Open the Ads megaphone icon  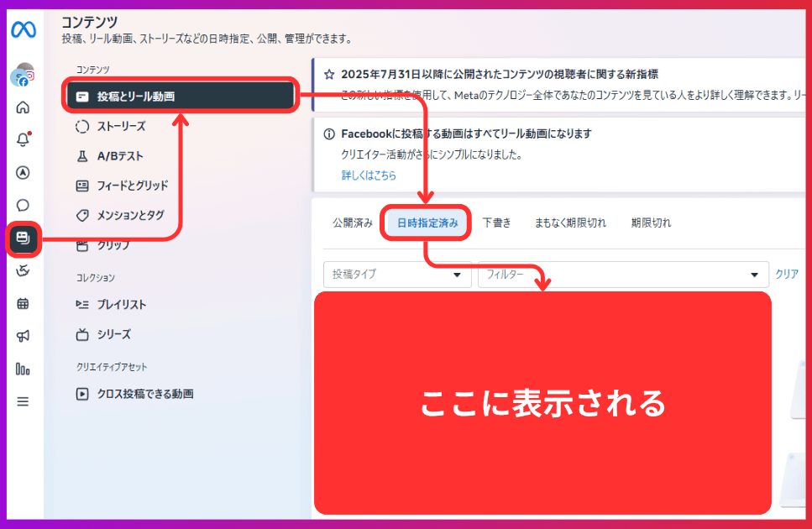tap(23, 336)
